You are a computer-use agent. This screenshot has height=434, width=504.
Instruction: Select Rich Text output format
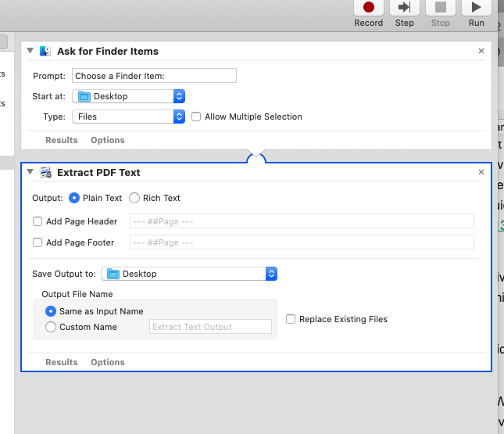[x=134, y=198]
